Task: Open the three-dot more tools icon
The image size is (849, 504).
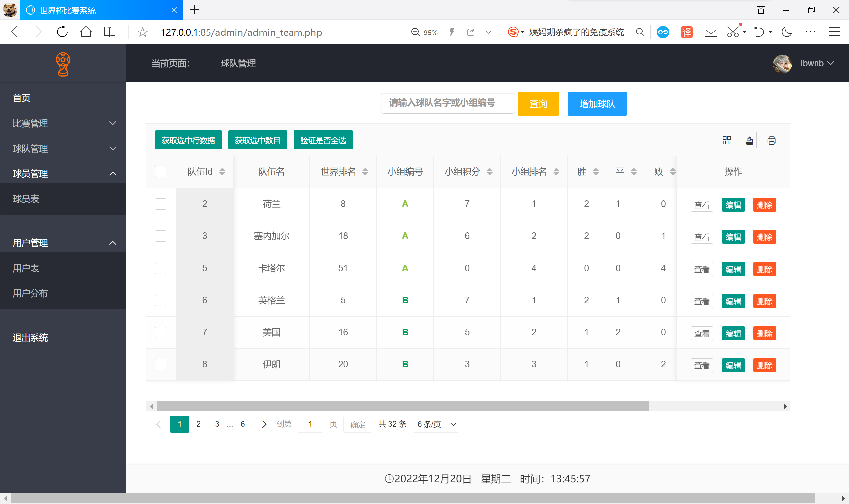Action: (811, 32)
